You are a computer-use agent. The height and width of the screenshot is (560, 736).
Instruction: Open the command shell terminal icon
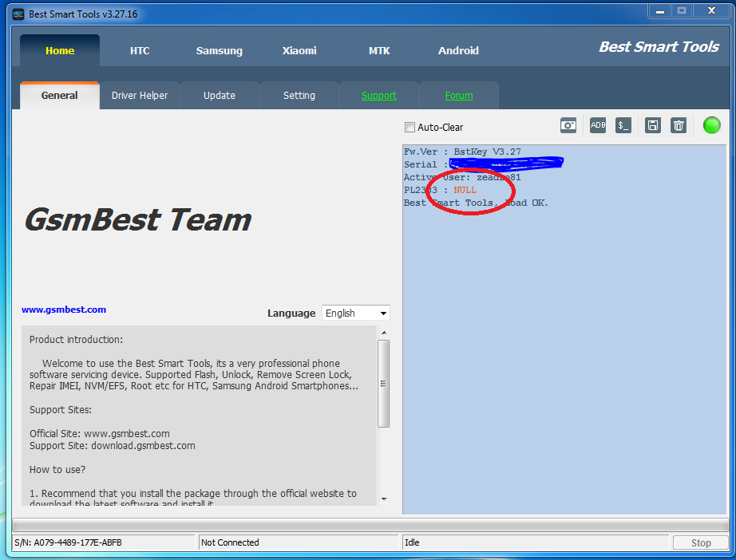tap(623, 125)
